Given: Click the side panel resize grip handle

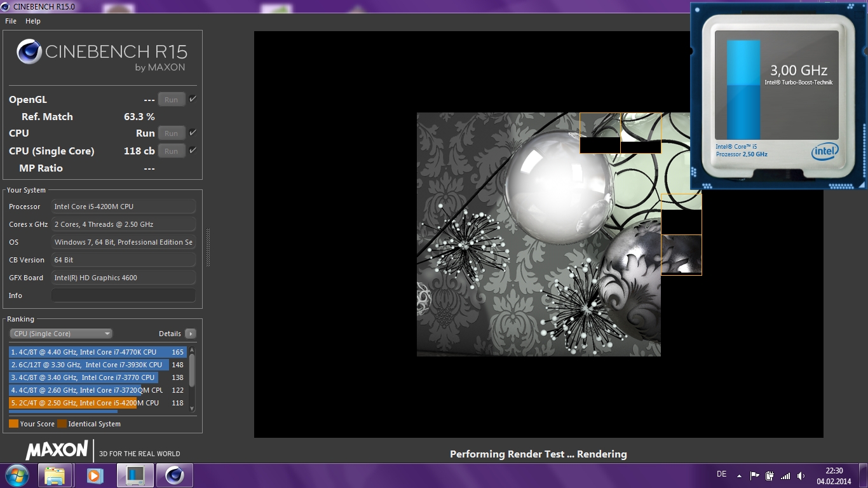Looking at the screenshot, I should pyautogui.click(x=208, y=248).
